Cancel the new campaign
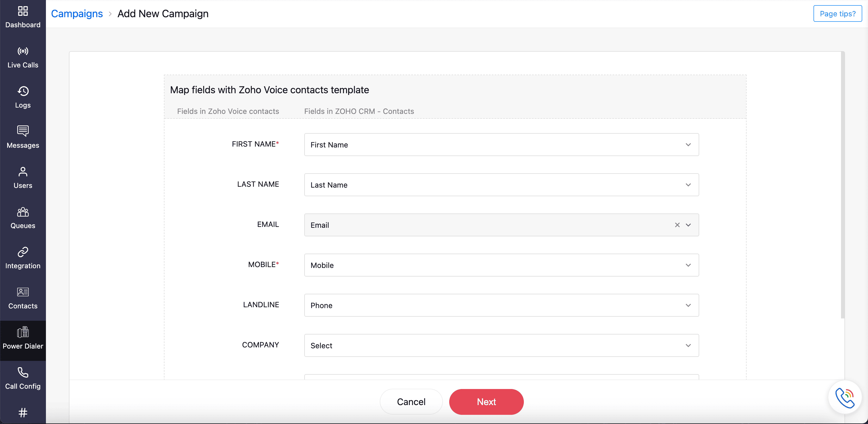 (x=411, y=402)
